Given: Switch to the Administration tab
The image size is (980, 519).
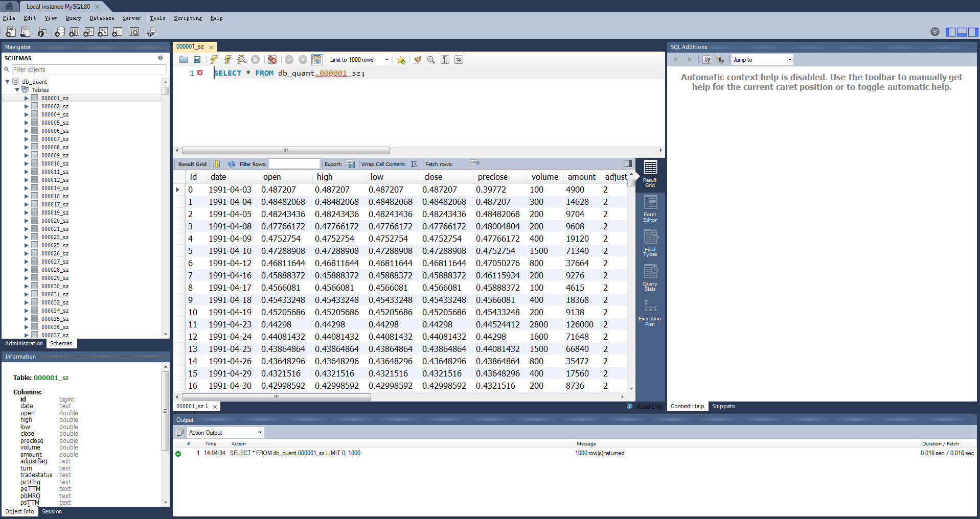Looking at the screenshot, I should tap(24, 344).
